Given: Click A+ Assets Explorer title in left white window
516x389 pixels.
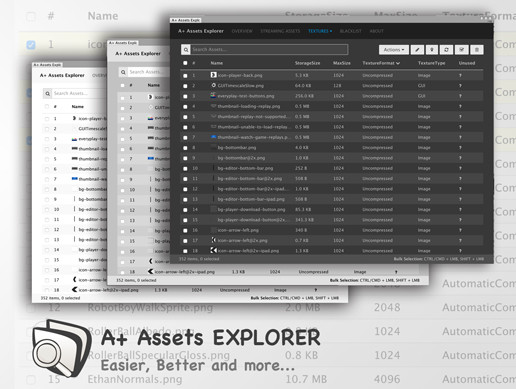Looking at the screenshot, I should 62,75.
